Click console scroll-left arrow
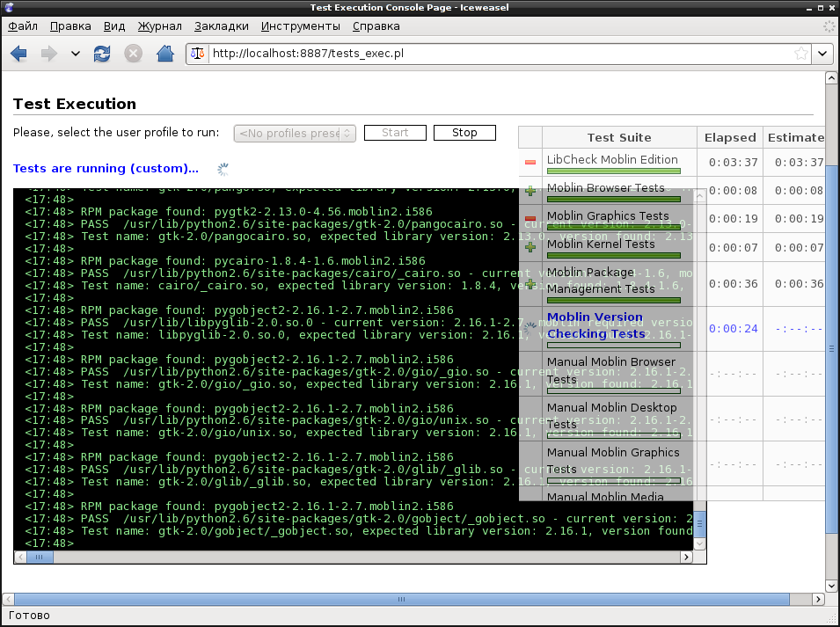 pyautogui.click(x=20, y=558)
